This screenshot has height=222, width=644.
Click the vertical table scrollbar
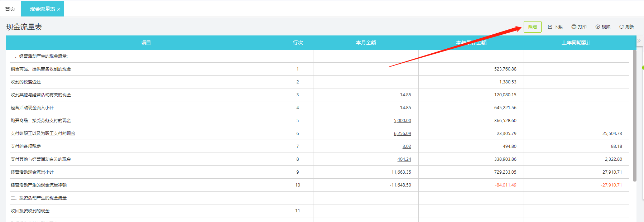635,116
